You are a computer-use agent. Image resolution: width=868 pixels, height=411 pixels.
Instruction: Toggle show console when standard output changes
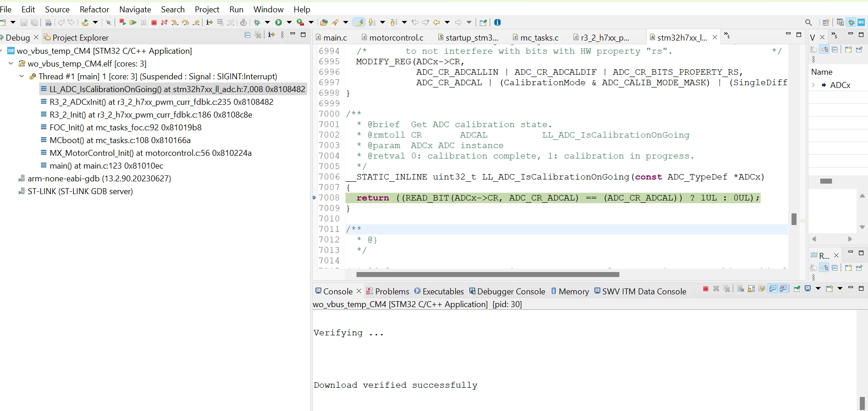[772, 289]
